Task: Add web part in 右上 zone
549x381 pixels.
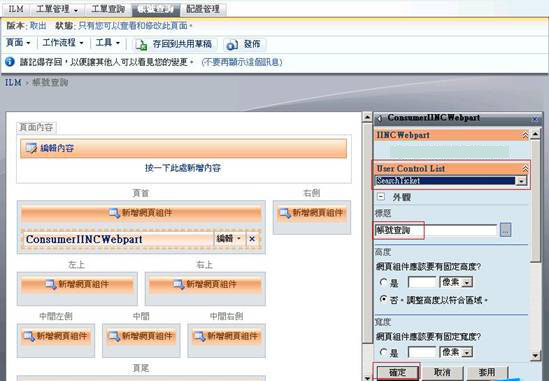Action: click(x=205, y=284)
